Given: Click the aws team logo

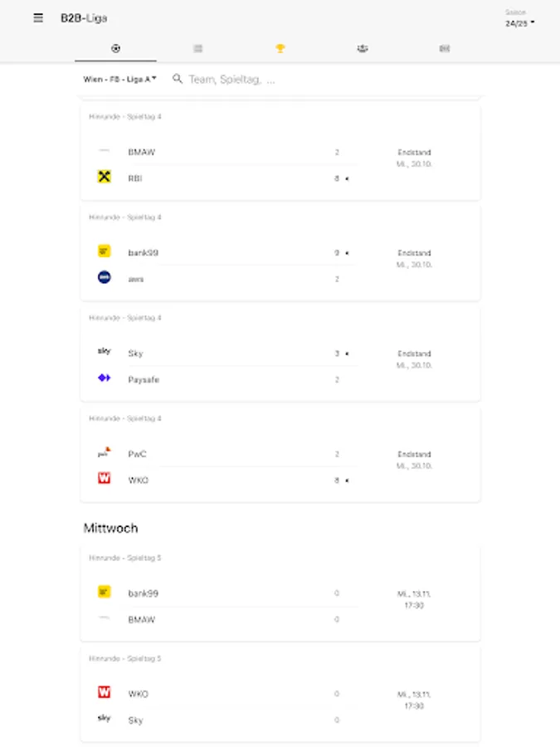Looking at the screenshot, I should click(x=103, y=278).
